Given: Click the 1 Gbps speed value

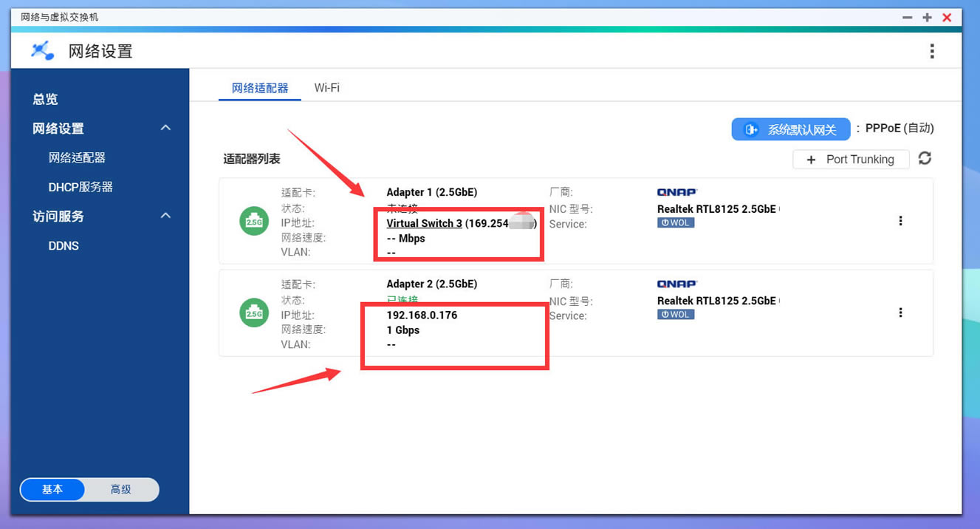Looking at the screenshot, I should (x=403, y=330).
